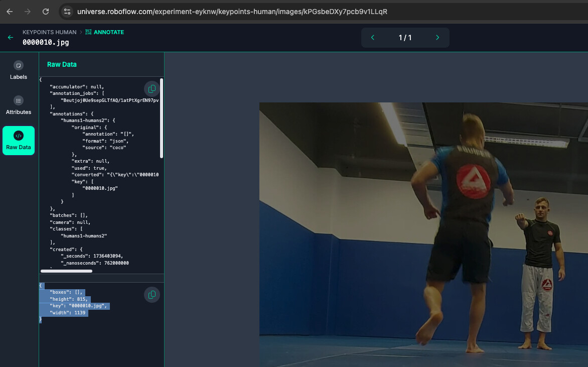Click the "used": true line
The width and height of the screenshot is (588, 367).
pyautogui.click(x=89, y=168)
